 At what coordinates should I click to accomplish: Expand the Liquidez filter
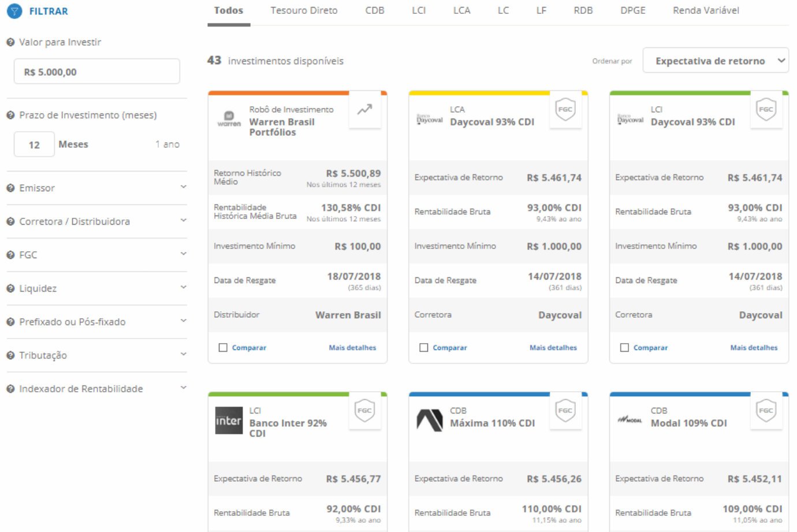pos(96,288)
